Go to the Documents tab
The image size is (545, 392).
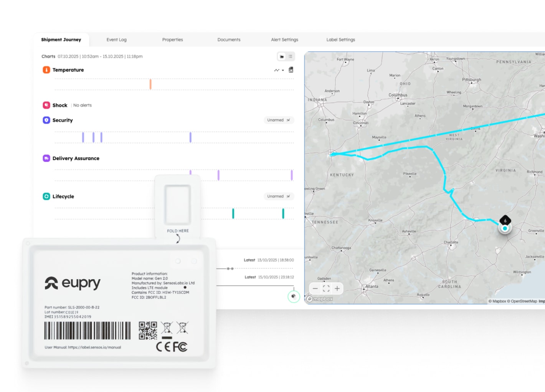229,40
